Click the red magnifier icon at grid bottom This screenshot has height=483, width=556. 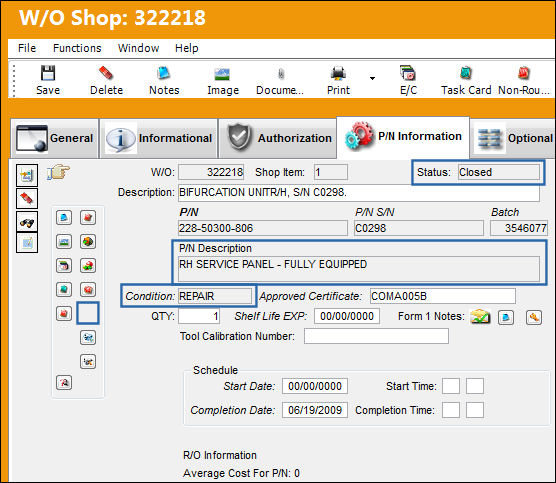click(x=64, y=382)
